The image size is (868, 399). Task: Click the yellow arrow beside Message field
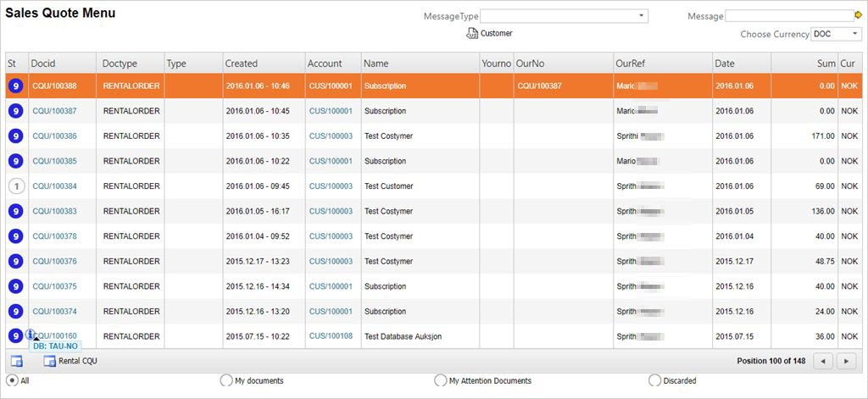(x=858, y=15)
